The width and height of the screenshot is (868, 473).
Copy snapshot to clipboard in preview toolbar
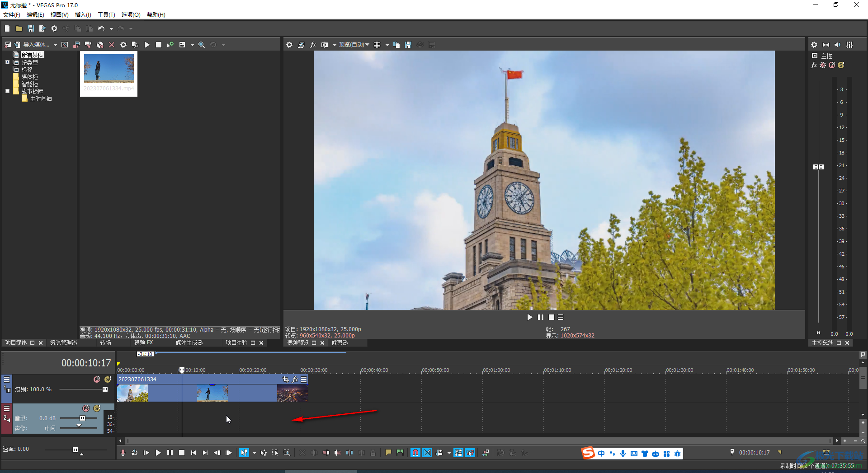[396, 45]
